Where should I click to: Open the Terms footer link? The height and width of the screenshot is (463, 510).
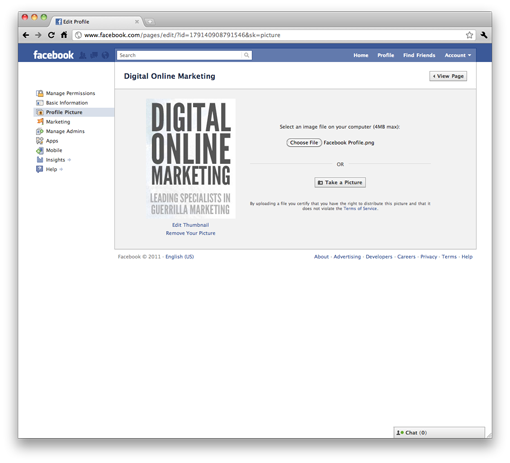point(449,257)
